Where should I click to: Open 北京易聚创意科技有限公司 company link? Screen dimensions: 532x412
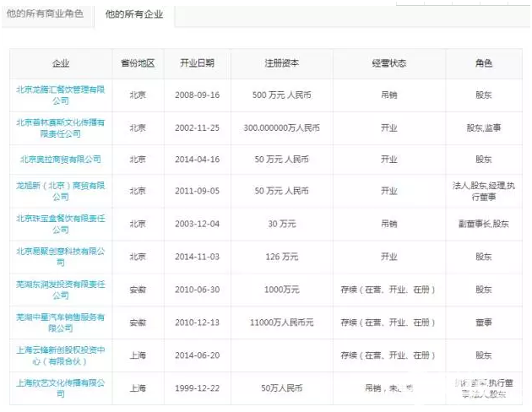(x=61, y=257)
